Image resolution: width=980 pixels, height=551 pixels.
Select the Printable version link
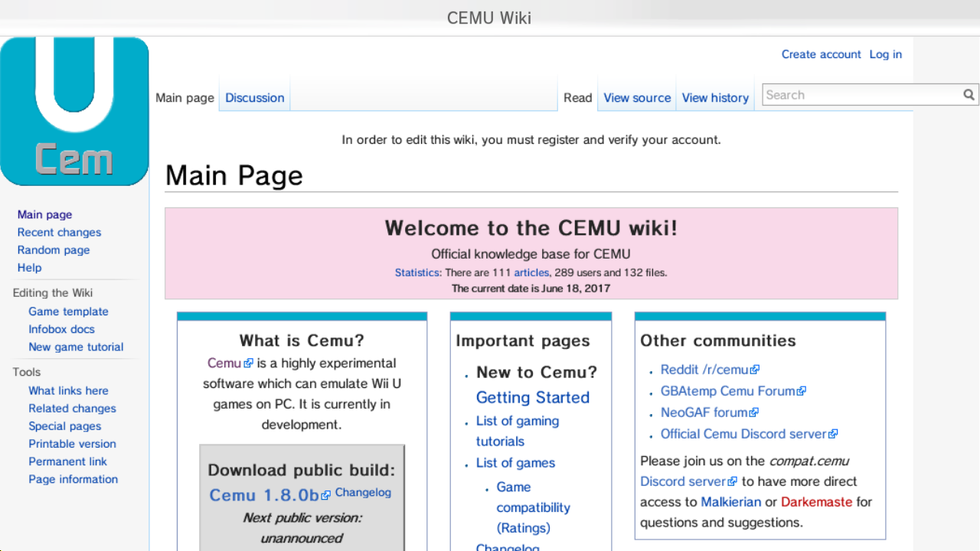click(x=72, y=444)
